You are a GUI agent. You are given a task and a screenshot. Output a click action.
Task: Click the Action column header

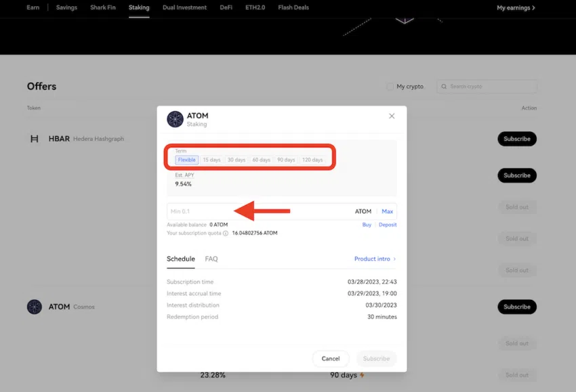[529, 108]
